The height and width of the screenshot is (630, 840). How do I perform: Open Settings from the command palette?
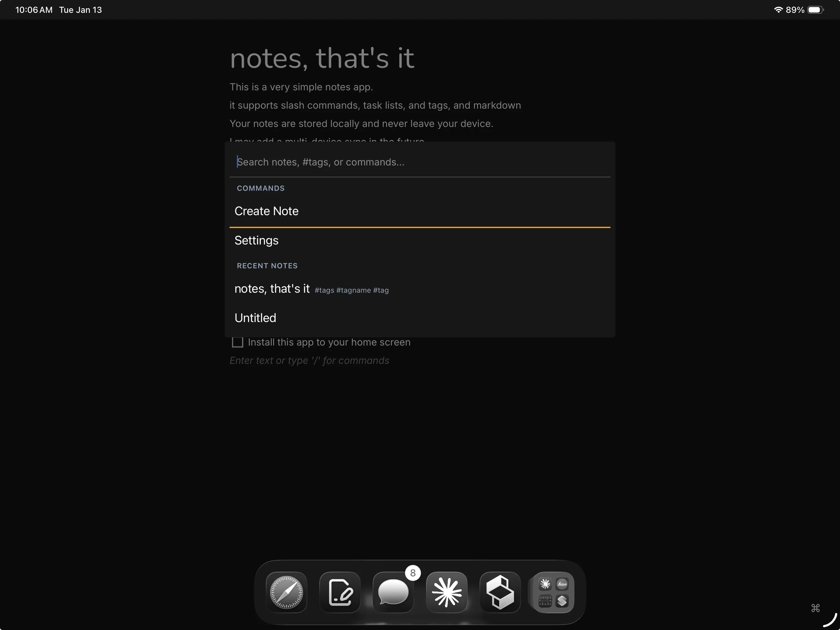click(256, 241)
